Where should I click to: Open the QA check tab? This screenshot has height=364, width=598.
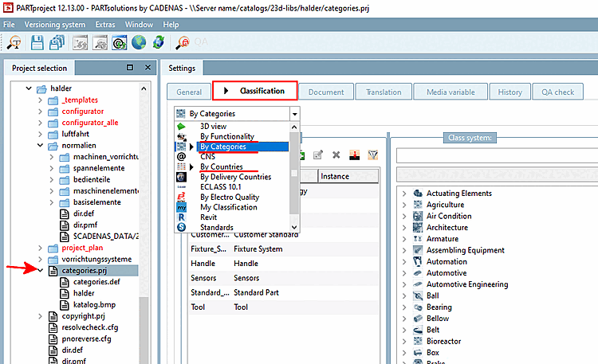click(557, 92)
